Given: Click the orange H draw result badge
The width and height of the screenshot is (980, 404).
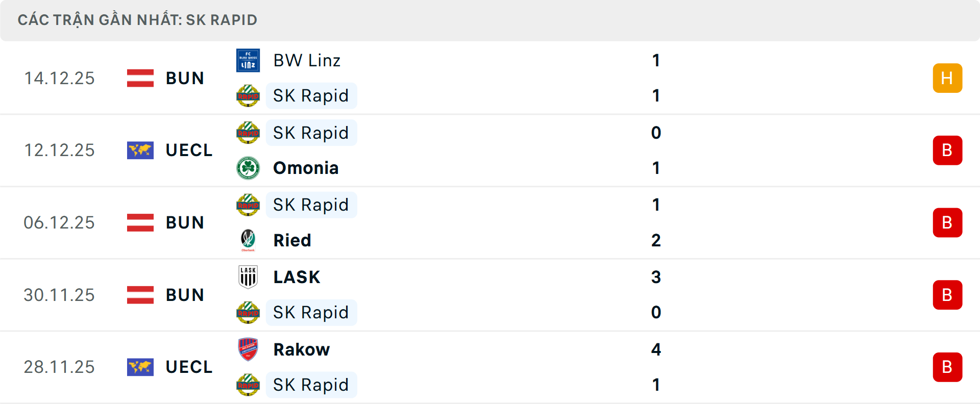Looking at the screenshot, I should click(947, 78).
